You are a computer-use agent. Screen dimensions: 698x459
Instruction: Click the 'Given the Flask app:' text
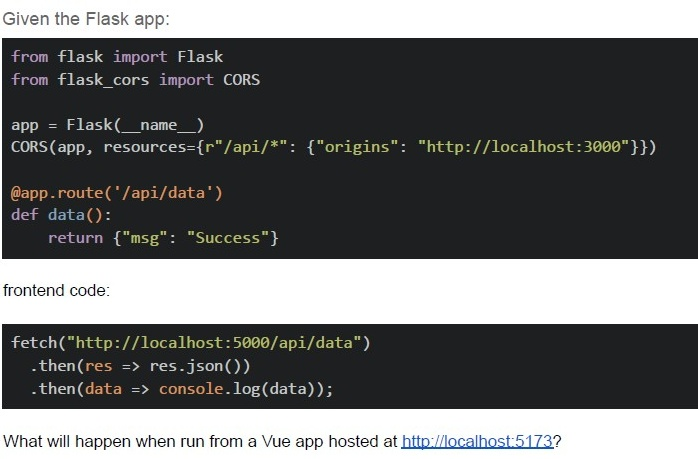[x=86, y=19]
